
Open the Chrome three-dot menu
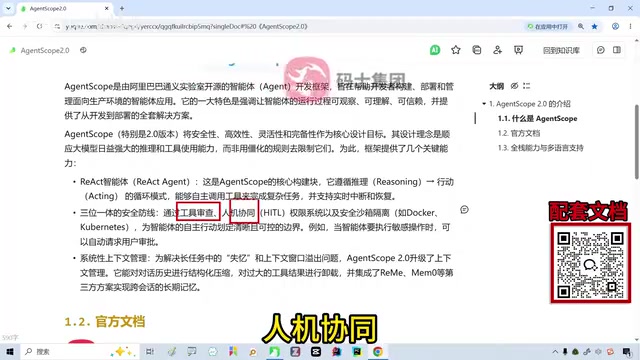tap(630, 26)
